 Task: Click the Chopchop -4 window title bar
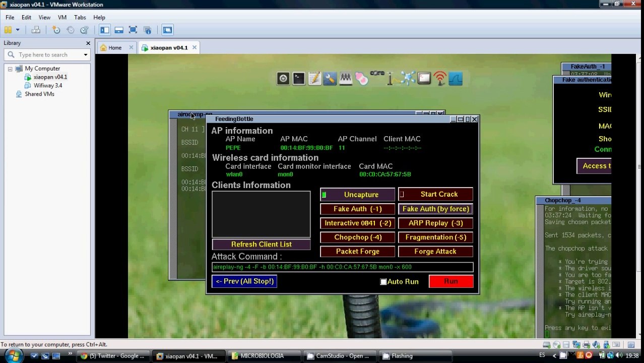[573, 200]
